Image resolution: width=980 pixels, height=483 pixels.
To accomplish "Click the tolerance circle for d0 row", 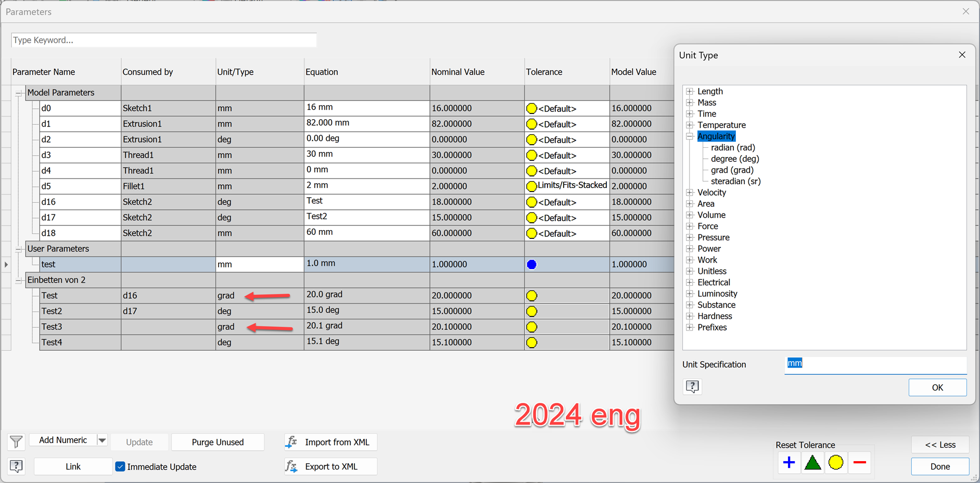I will (x=531, y=108).
